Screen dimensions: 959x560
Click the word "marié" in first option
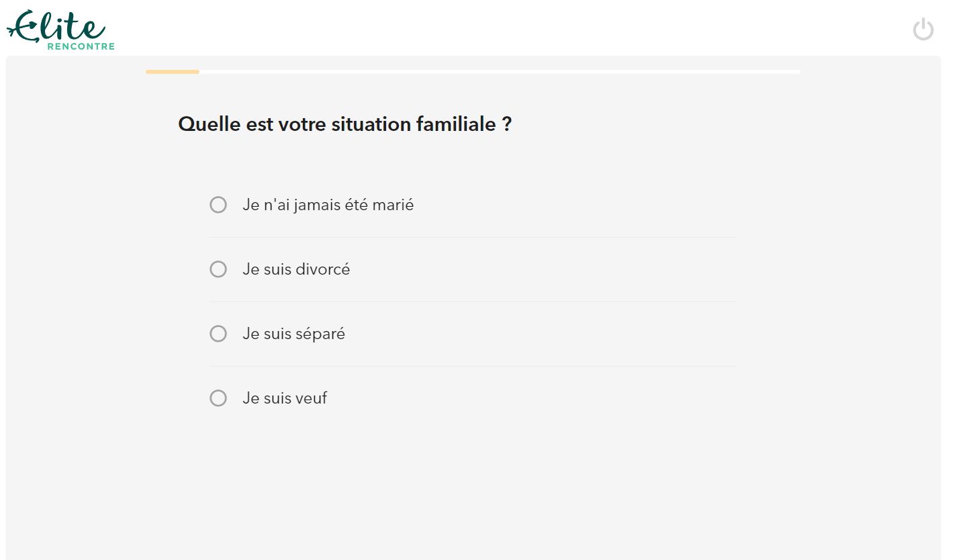[393, 205]
